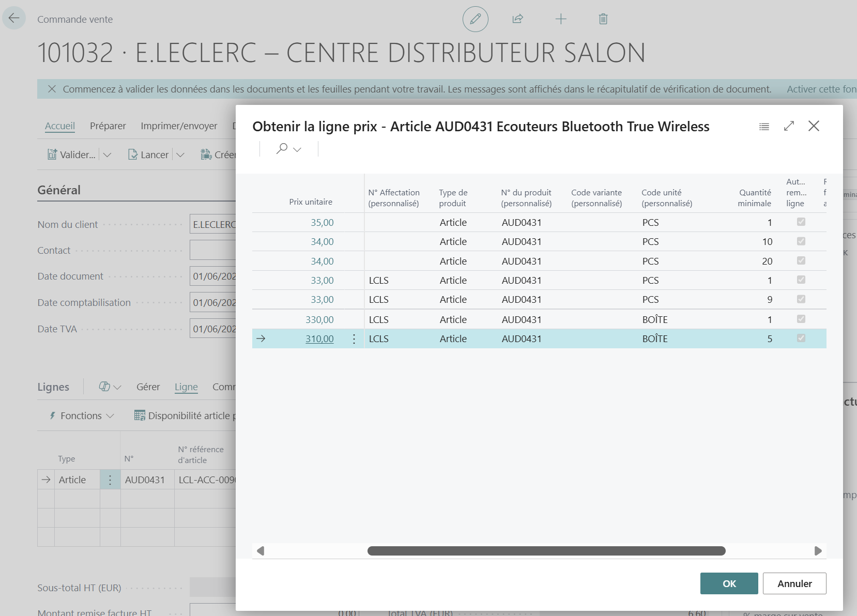Click the trash delete icon
This screenshot has height=616, width=857.
tap(603, 19)
